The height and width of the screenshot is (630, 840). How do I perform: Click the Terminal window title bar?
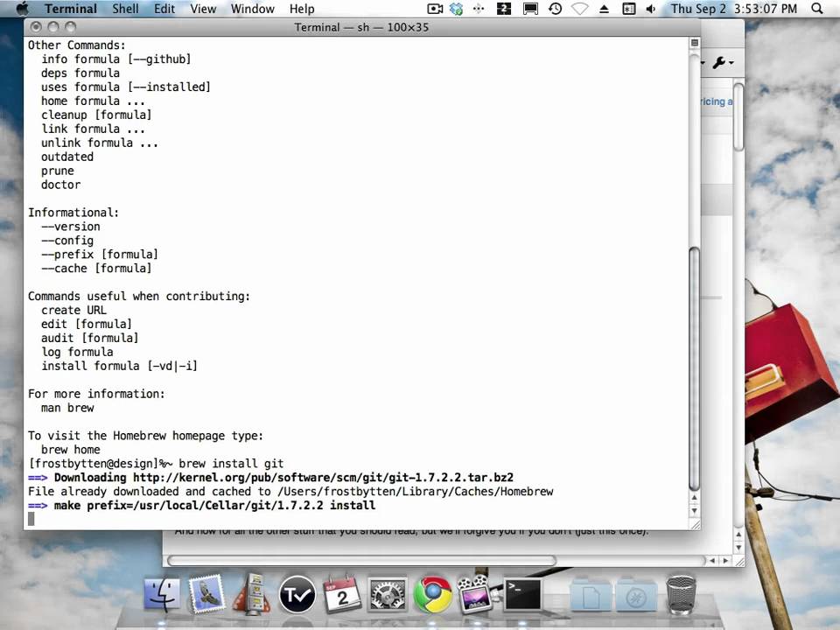[x=361, y=27]
